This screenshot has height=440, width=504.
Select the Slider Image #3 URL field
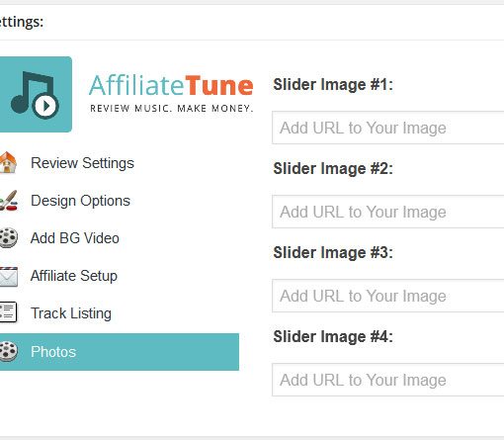(x=388, y=296)
